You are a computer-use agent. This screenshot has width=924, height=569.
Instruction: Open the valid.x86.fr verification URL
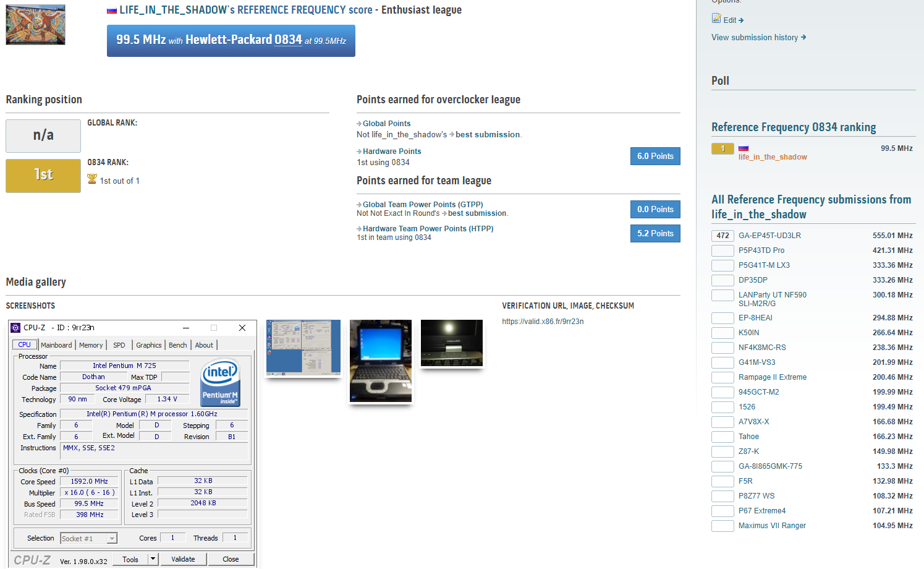[543, 322]
